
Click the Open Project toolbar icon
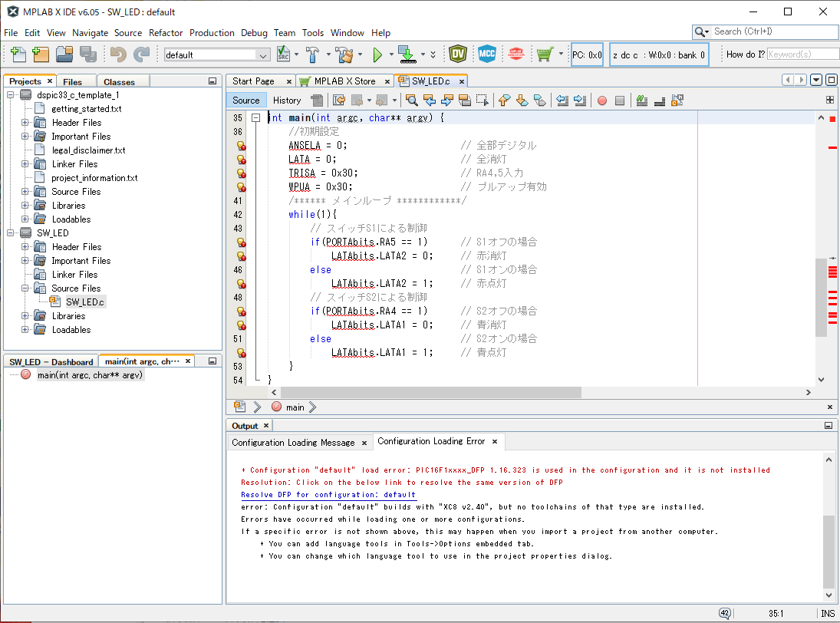(64, 54)
